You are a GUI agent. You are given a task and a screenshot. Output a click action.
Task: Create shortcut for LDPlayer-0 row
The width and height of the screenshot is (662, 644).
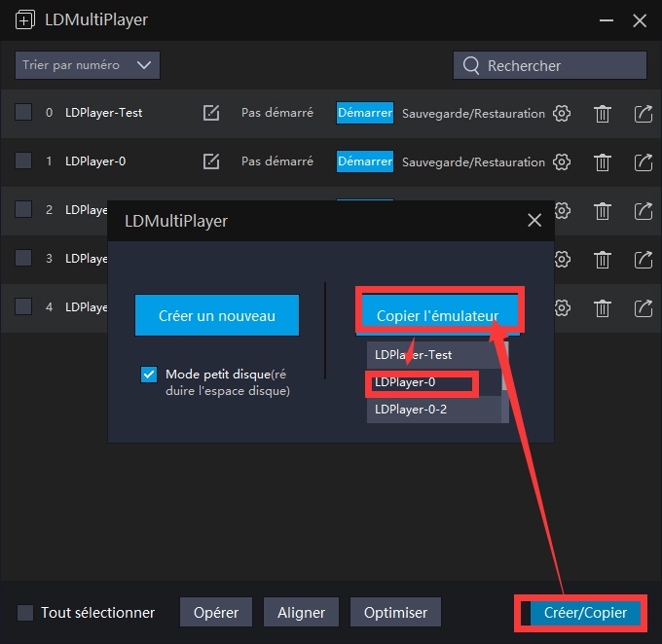click(x=644, y=162)
